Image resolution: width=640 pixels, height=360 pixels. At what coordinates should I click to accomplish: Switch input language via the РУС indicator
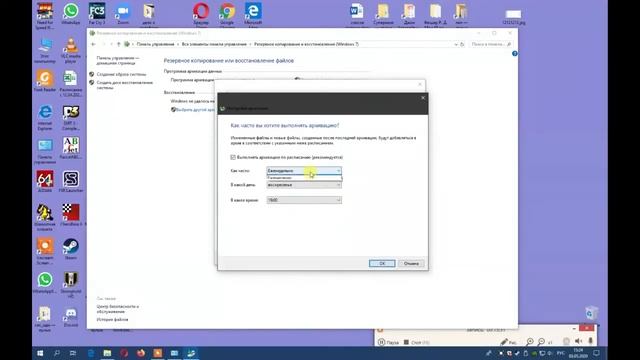[x=561, y=353]
